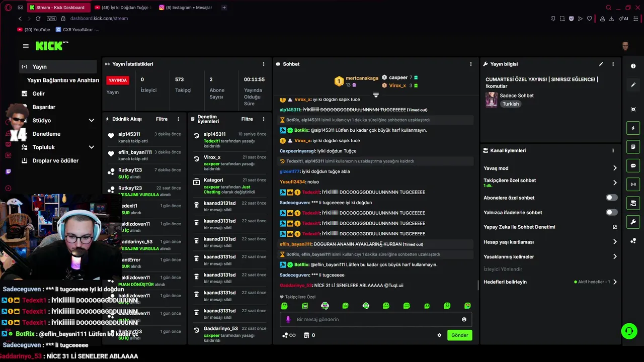Click username Gaddarinyo_53 in chat

click(x=296, y=286)
